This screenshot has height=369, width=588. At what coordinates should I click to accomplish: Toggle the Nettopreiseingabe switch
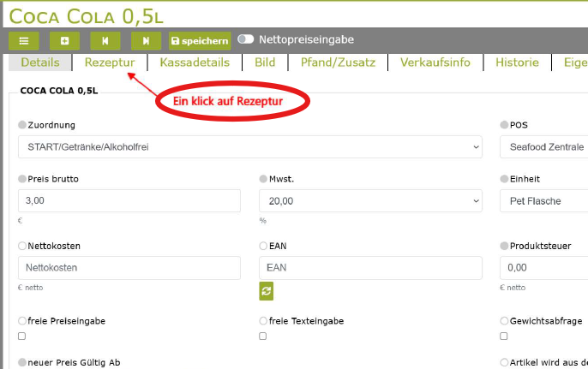pyautogui.click(x=246, y=39)
